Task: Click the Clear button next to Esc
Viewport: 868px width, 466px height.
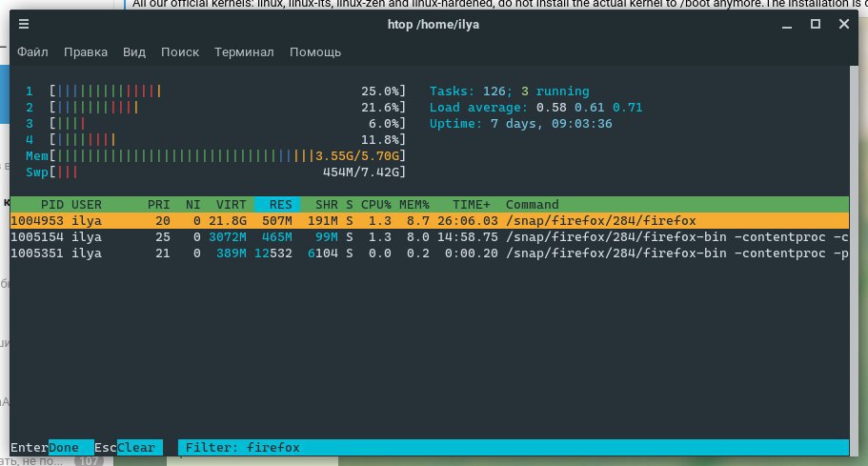Action: pos(139,447)
